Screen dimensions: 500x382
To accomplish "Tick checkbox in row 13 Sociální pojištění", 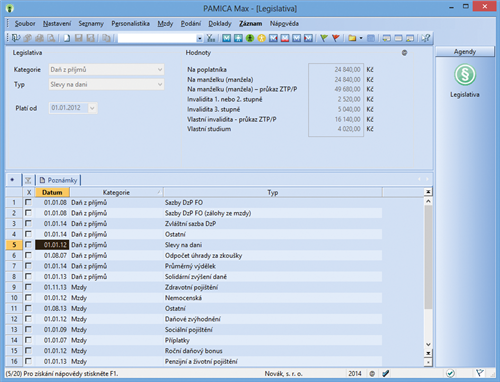I will coord(28,329).
